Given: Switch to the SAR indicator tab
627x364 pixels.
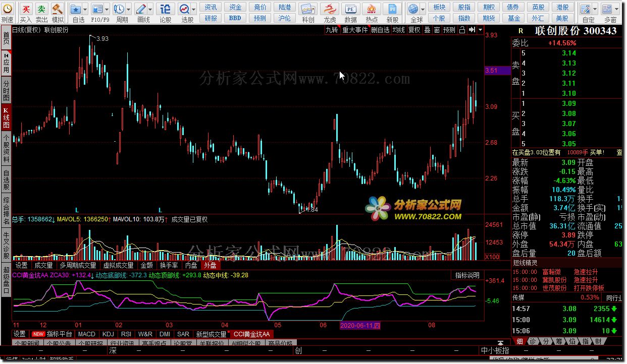Looking at the screenshot, I should 183,334.
